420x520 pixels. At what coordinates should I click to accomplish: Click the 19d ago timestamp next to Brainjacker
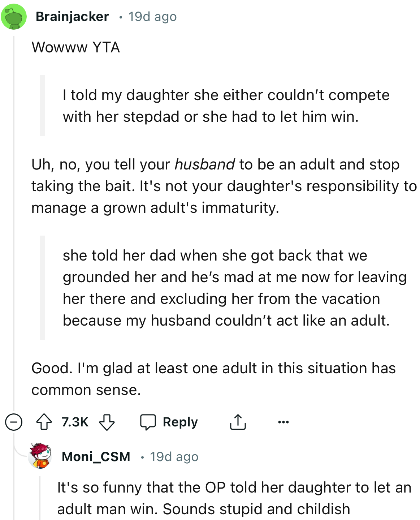click(x=152, y=17)
